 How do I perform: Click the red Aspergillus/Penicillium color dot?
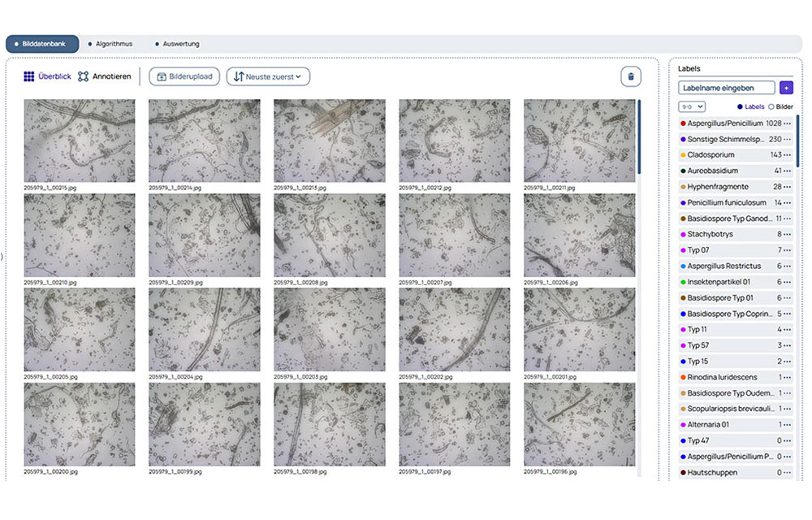pos(683,123)
